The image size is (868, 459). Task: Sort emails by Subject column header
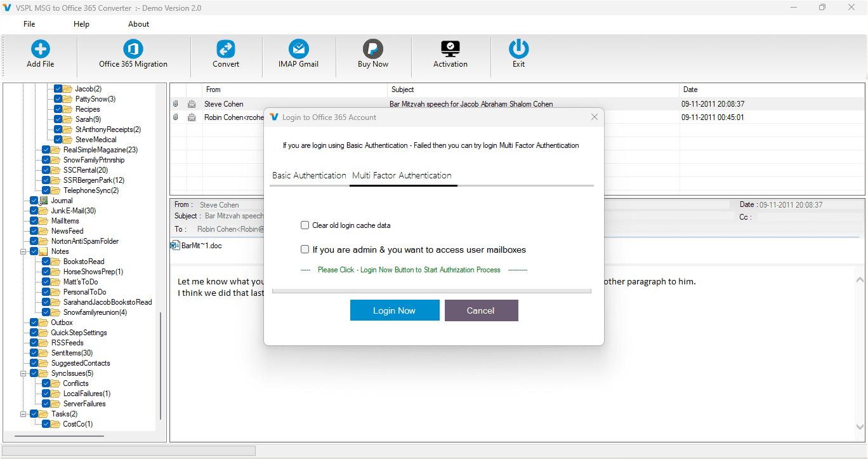pyautogui.click(x=533, y=90)
